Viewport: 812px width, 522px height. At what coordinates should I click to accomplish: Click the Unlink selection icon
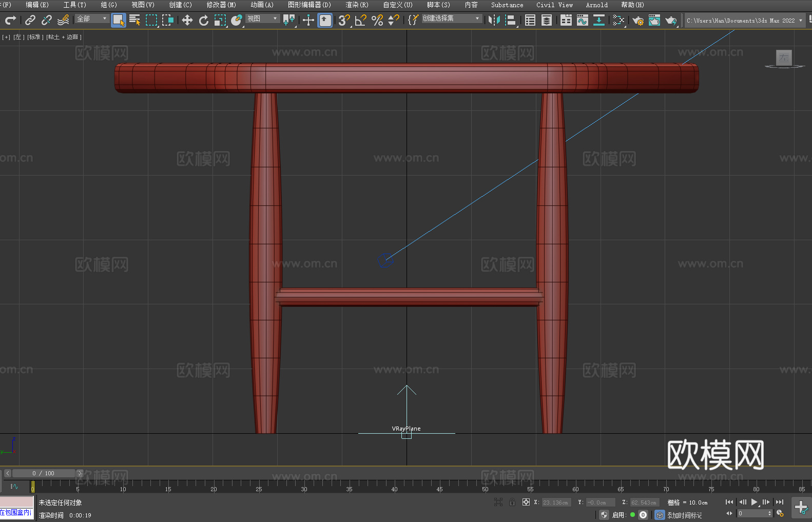coord(47,20)
